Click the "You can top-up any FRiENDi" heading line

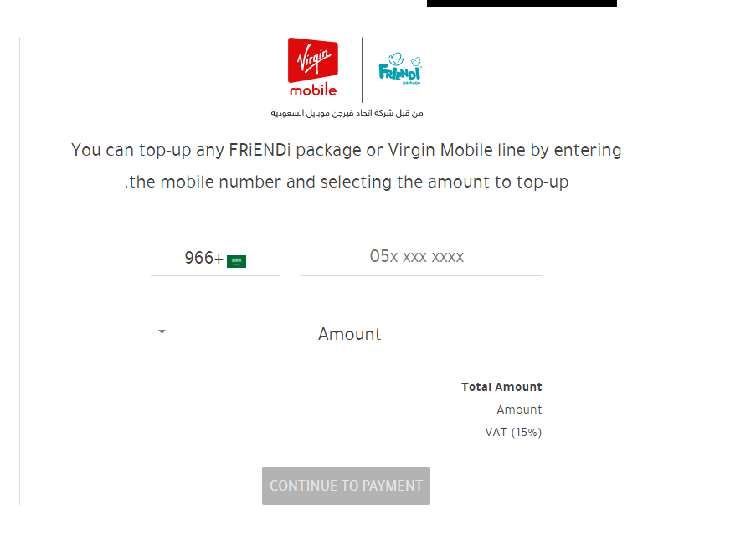pyautogui.click(x=346, y=150)
